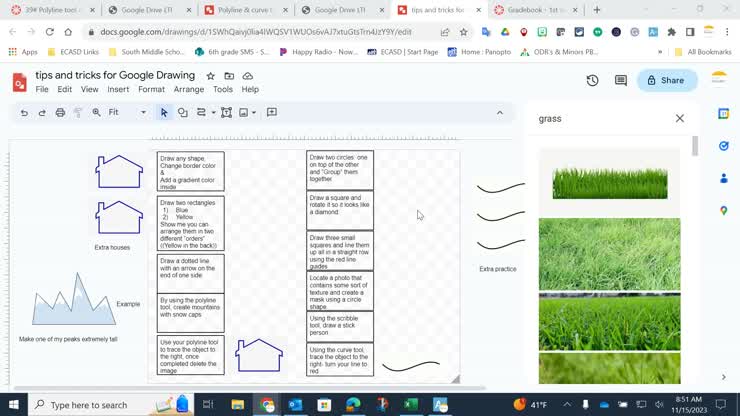The image size is (740, 416).
Task: Open the Help menu
Action: tap(250, 89)
